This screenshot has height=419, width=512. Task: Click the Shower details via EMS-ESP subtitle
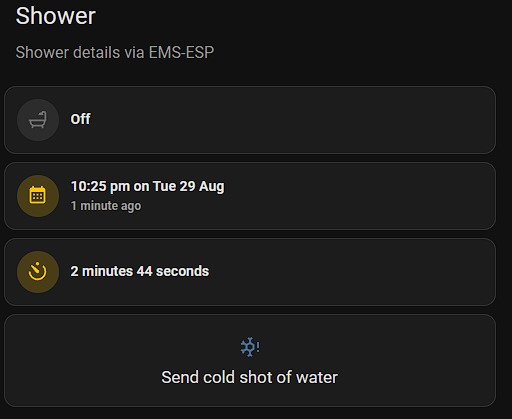(115, 52)
